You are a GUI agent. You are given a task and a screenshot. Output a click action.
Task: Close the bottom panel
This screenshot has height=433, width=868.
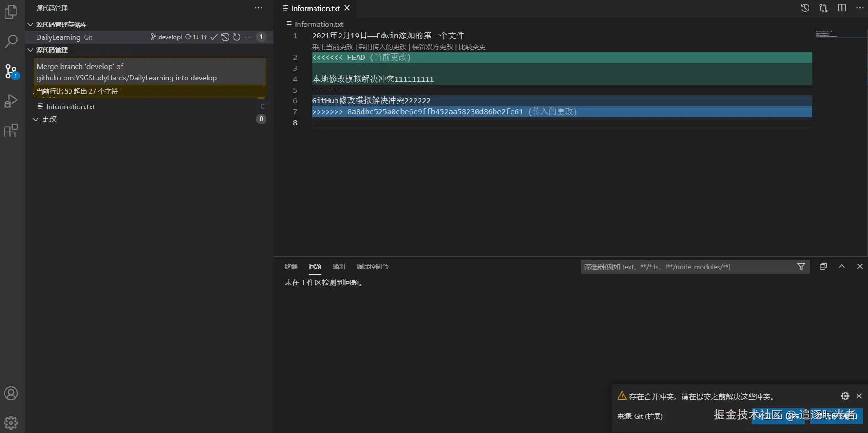(860, 267)
